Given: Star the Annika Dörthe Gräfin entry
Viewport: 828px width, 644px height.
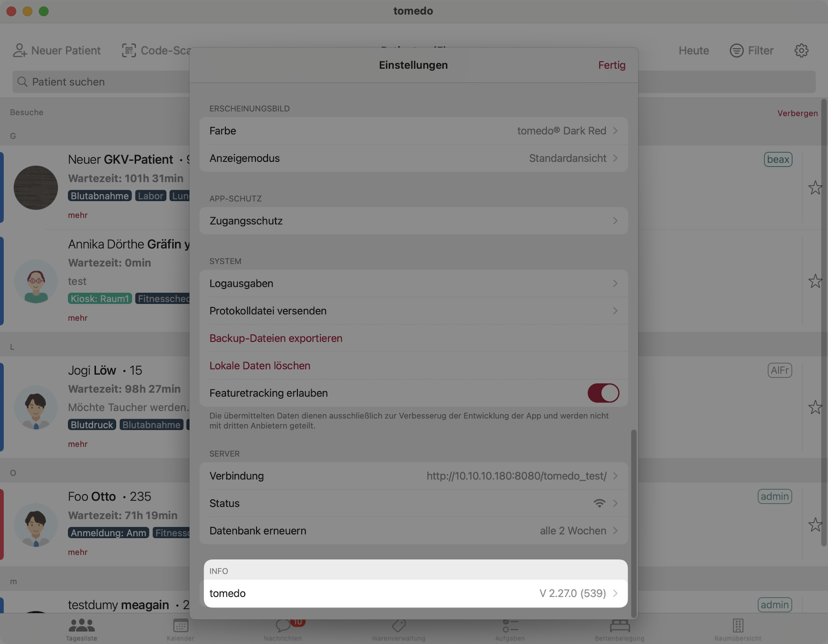Looking at the screenshot, I should coord(815,281).
